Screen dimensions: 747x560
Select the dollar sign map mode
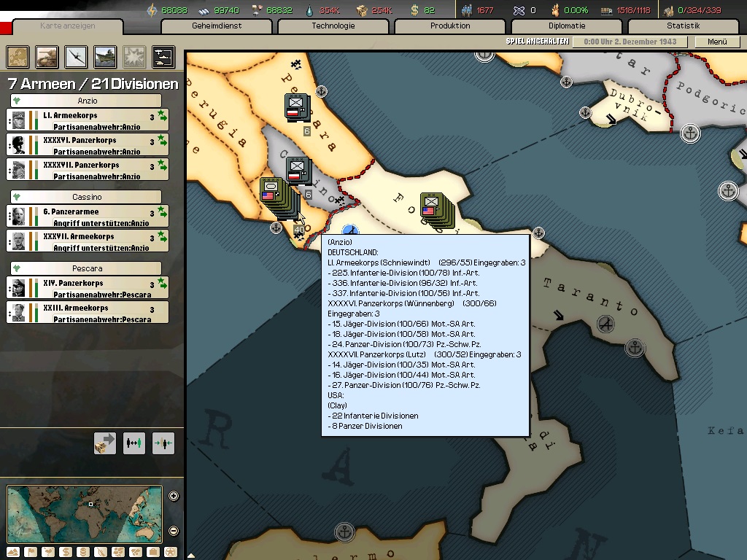(66, 553)
